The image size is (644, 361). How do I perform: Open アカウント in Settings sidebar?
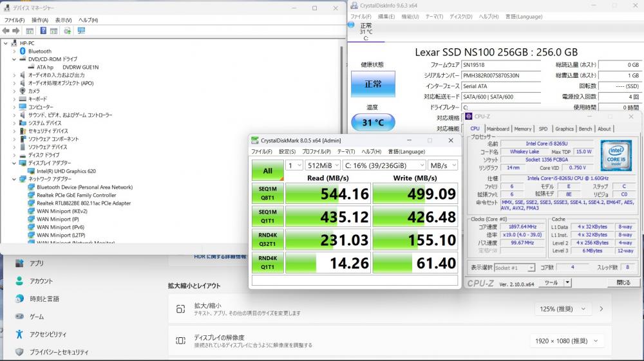pos(41,281)
